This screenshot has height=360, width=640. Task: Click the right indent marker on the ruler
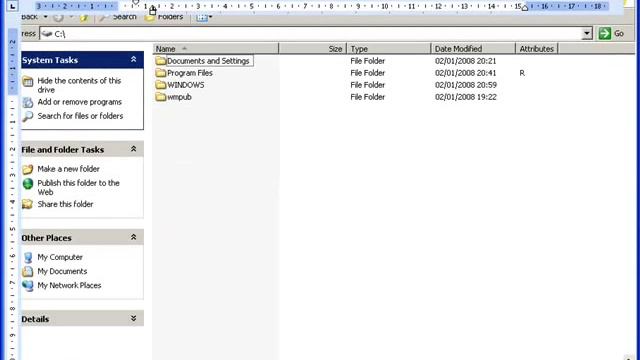(525, 8)
